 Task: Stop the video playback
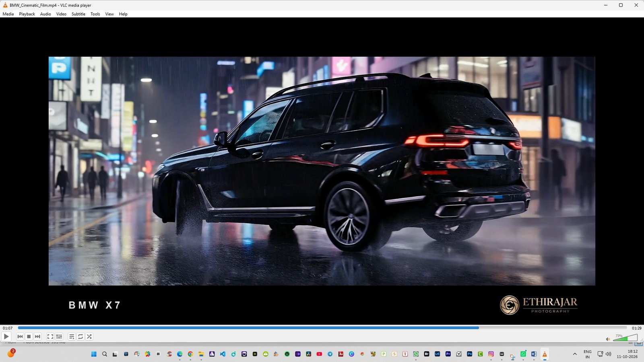[29, 337]
